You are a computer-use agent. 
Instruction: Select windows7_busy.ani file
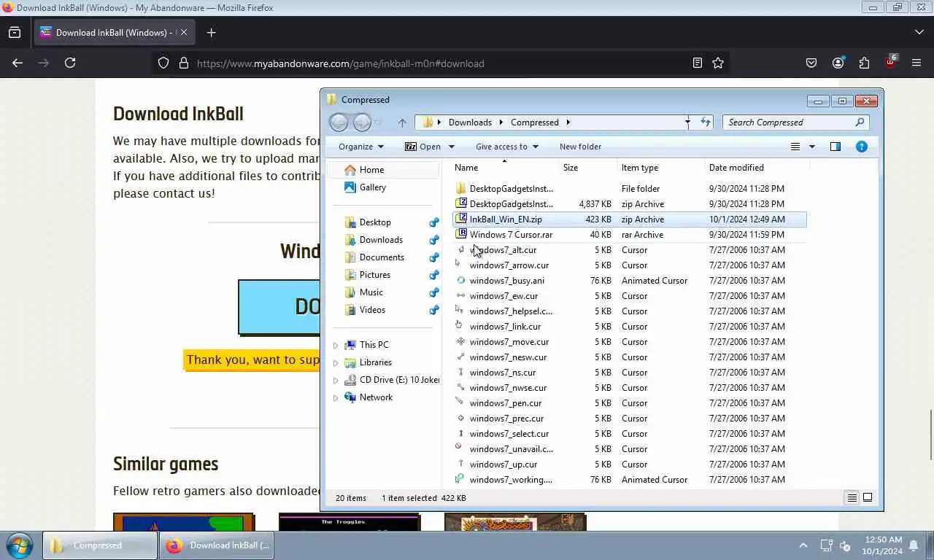tap(630, 281)
